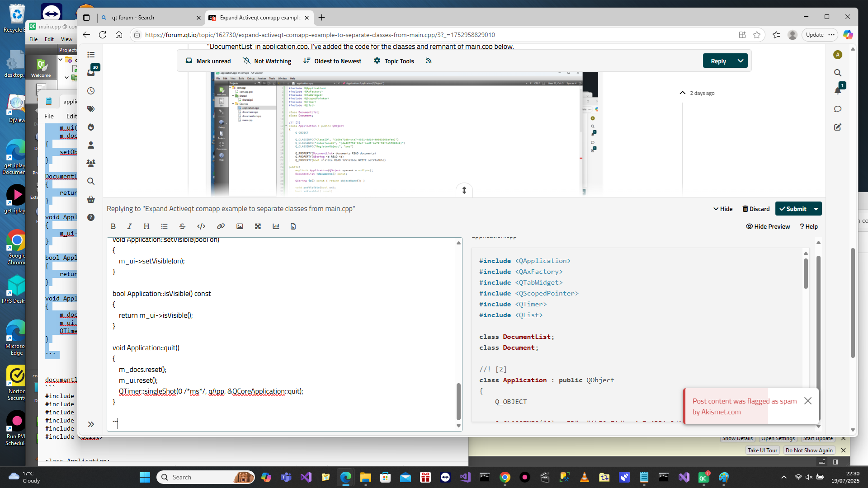The height and width of the screenshot is (488, 868).
Task: Open VLC from the taskbar
Action: click(584, 477)
